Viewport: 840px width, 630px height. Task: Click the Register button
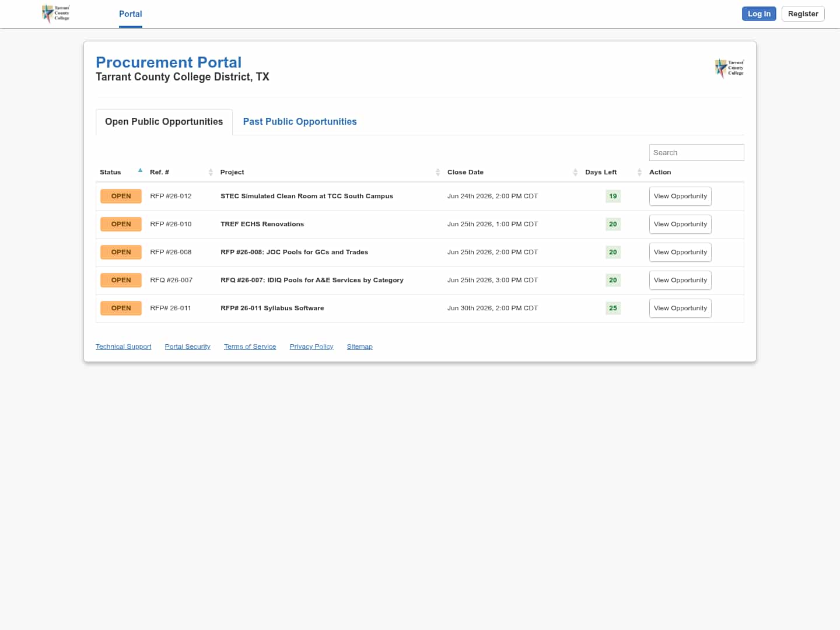click(x=803, y=14)
